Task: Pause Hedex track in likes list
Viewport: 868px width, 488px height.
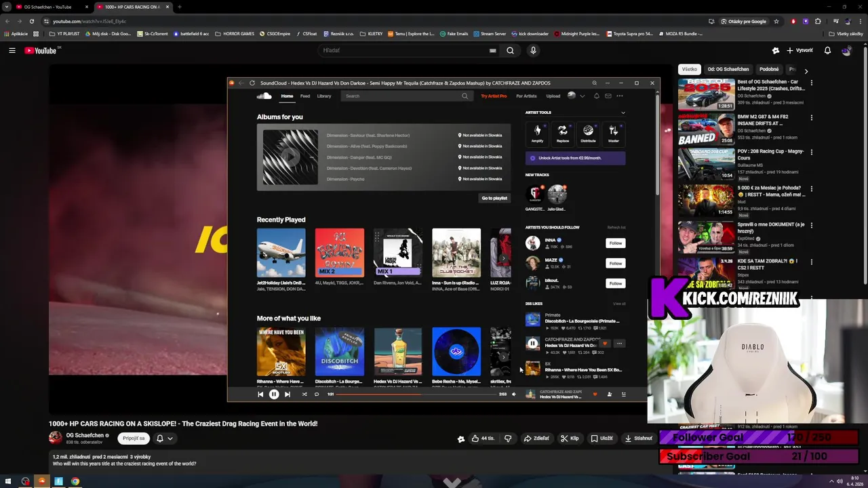Action: click(x=532, y=343)
